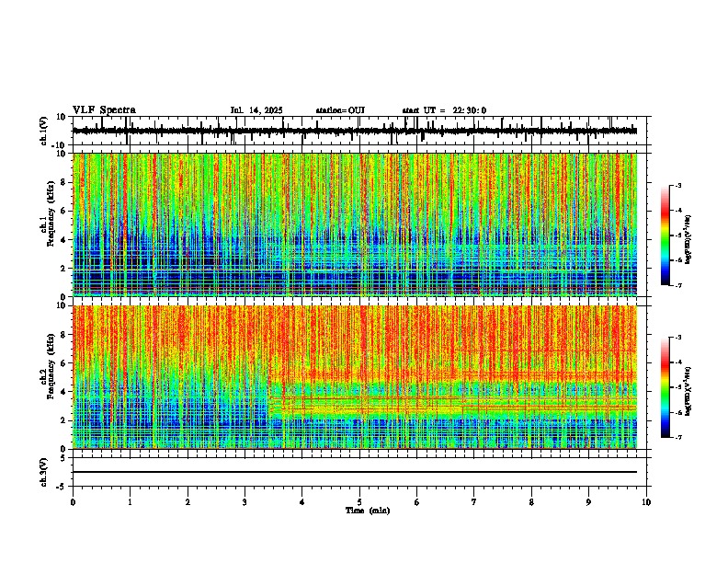Click time axis tick label "3"

pos(245,502)
